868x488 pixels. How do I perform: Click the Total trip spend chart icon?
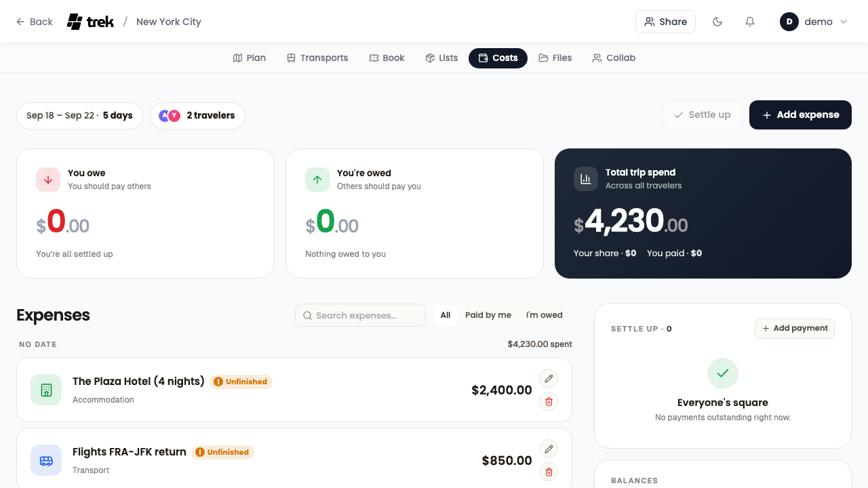[x=586, y=179]
